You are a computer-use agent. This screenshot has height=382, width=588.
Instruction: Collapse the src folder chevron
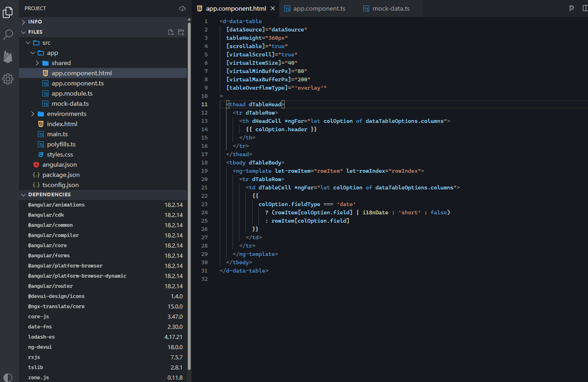(x=28, y=42)
